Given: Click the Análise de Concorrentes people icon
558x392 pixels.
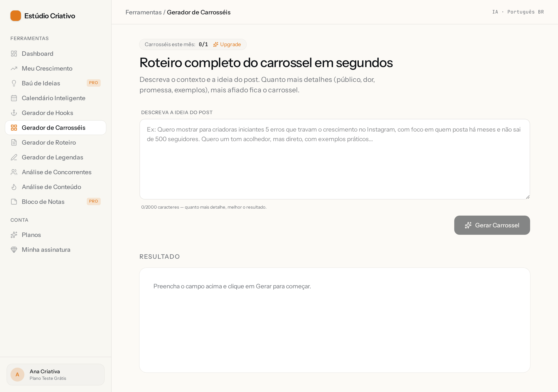Looking at the screenshot, I should pos(14,172).
